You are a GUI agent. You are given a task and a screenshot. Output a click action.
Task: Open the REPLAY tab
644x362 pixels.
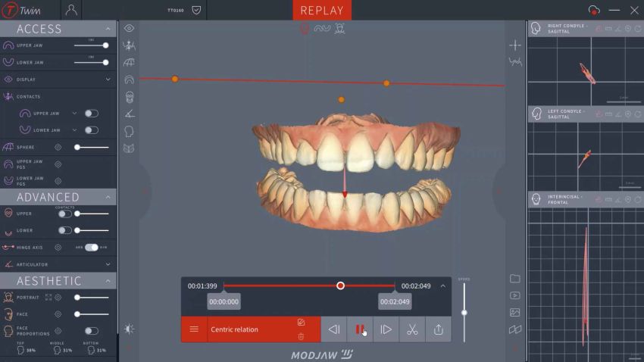click(x=322, y=10)
